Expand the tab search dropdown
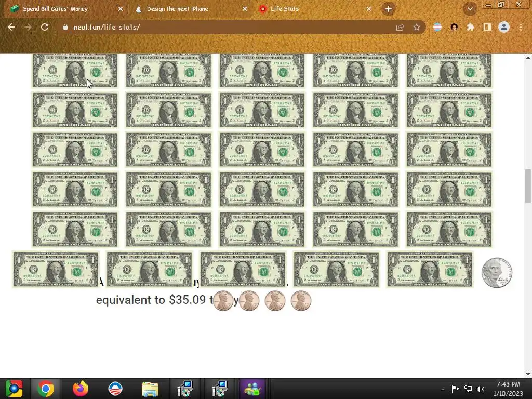The height and width of the screenshot is (399, 532). click(x=470, y=9)
